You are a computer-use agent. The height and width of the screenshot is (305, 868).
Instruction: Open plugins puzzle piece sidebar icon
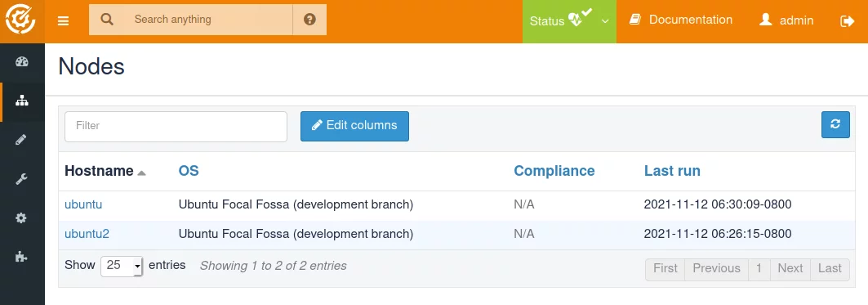pyautogui.click(x=21, y=257)
